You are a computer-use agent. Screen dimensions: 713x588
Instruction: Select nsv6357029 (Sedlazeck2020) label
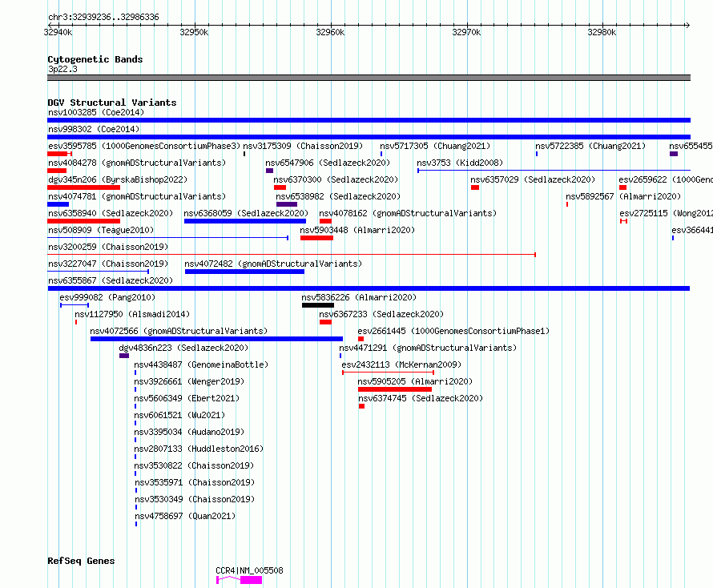tap(533, 179)
